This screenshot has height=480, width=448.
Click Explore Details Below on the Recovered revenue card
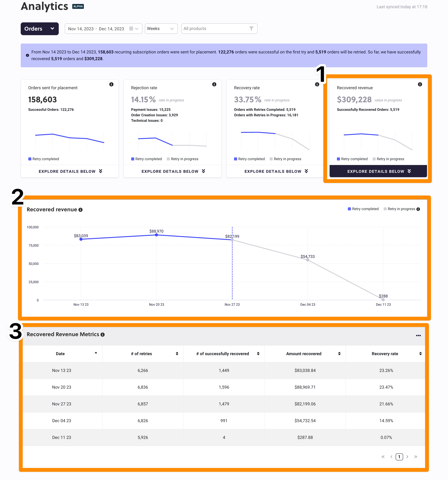378,171
